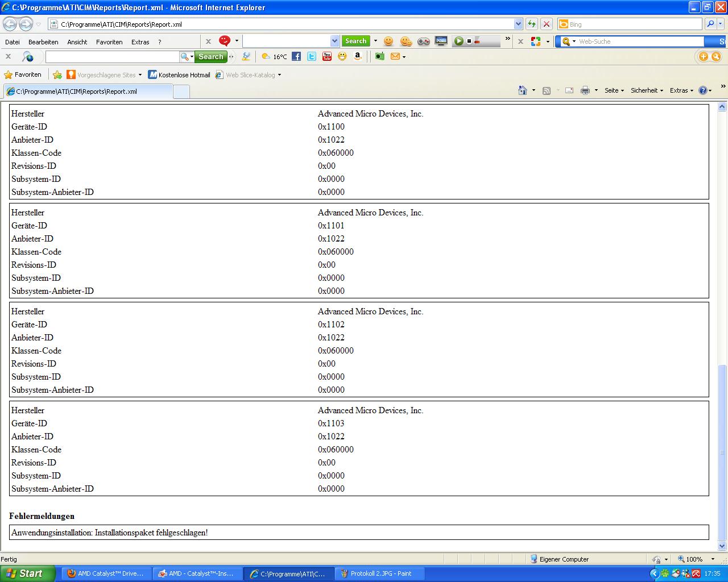Go to the home page icon
728x582 pixels.
pos(523,90)
